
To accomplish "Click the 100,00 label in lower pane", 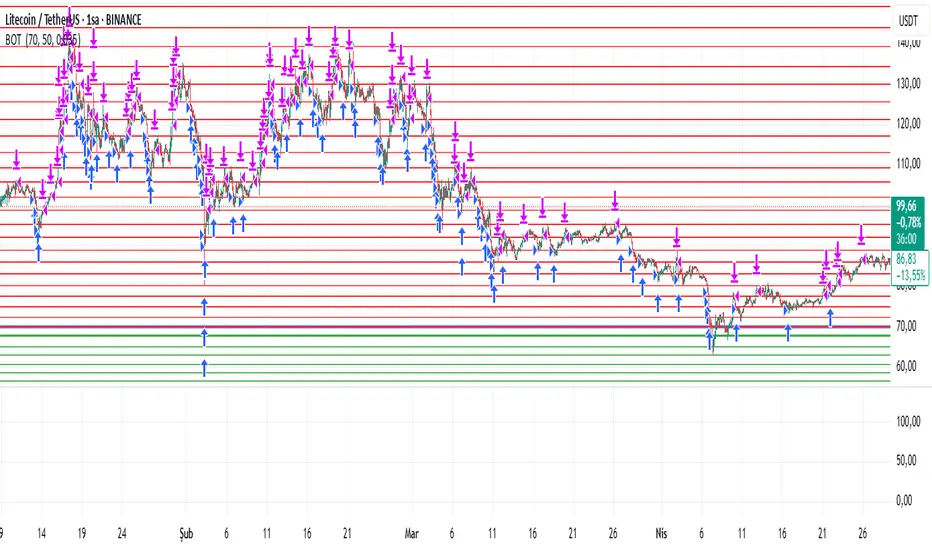I will click(x=908, y=422).
